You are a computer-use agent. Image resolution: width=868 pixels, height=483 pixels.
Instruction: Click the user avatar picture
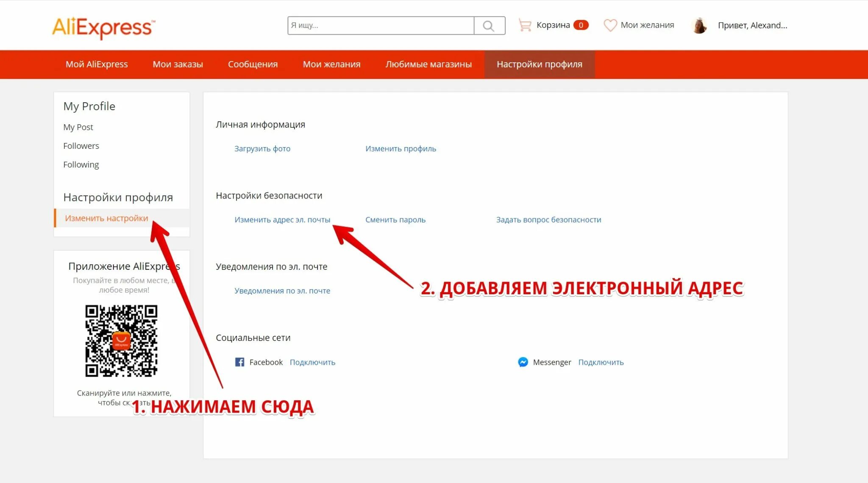point(699,25)
